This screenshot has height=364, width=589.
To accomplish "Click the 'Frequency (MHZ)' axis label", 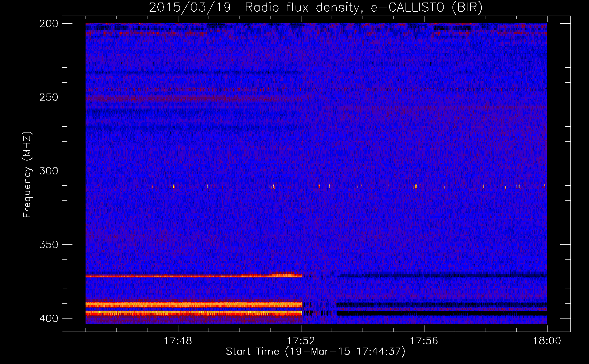I will click(27, 175).
